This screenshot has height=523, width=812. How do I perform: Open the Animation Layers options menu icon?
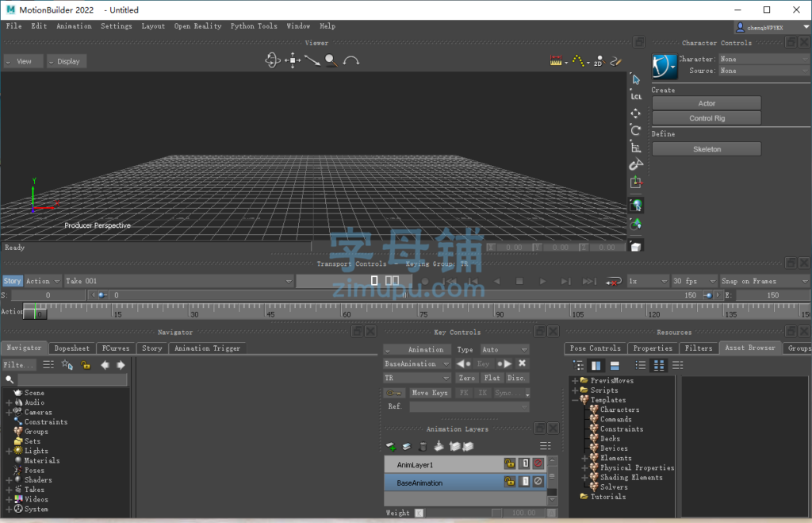546,446
